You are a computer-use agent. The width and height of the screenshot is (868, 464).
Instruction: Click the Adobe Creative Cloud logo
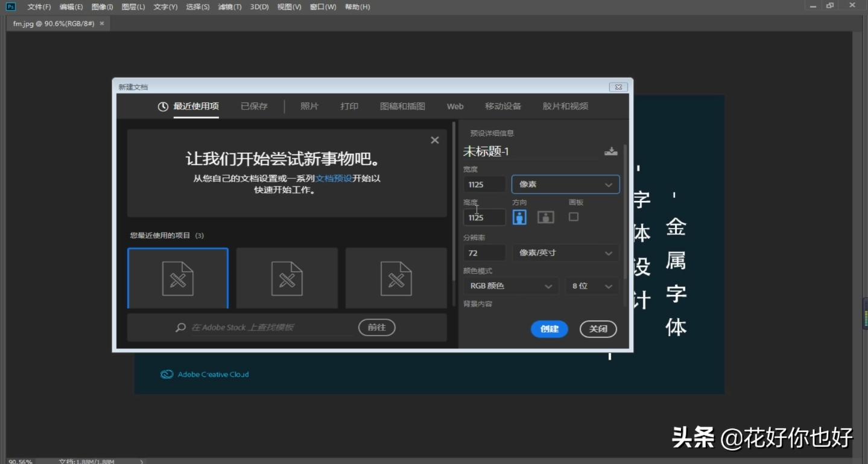166,374
